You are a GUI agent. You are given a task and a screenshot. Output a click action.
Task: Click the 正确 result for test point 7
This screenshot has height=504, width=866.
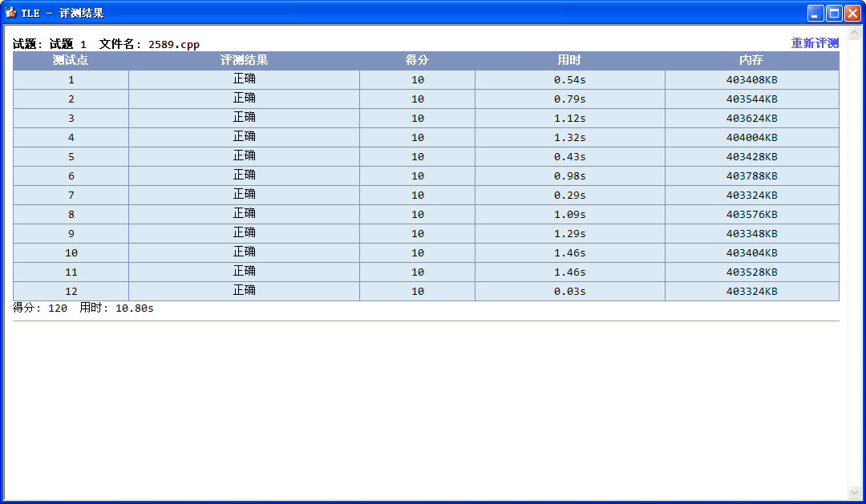[244, 195]
